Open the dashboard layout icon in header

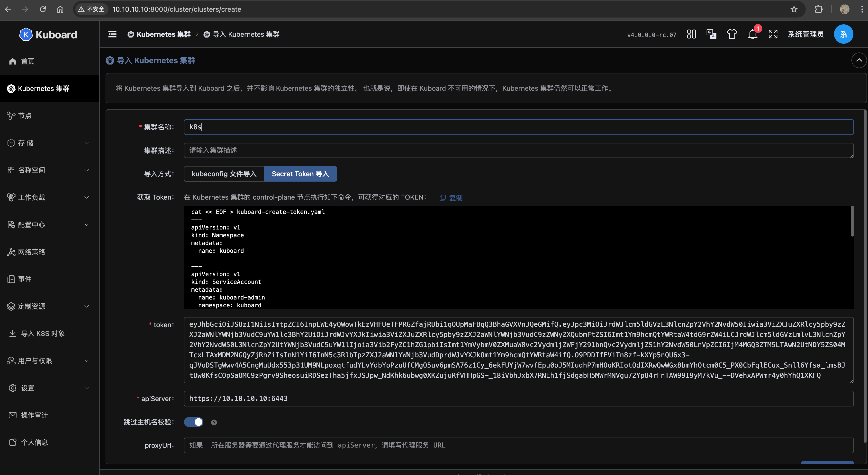pyautogui.click(x=691, y=34)
